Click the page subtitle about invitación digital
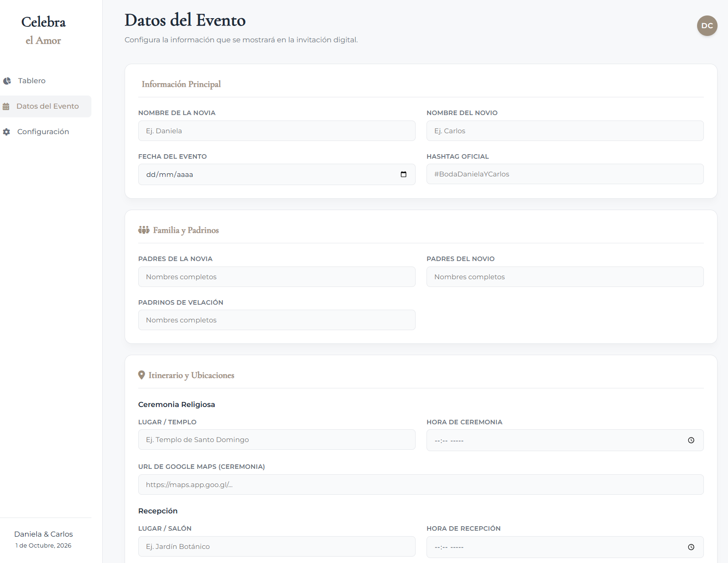The width and height of the screenshot is (728, 563). (241, 40)
